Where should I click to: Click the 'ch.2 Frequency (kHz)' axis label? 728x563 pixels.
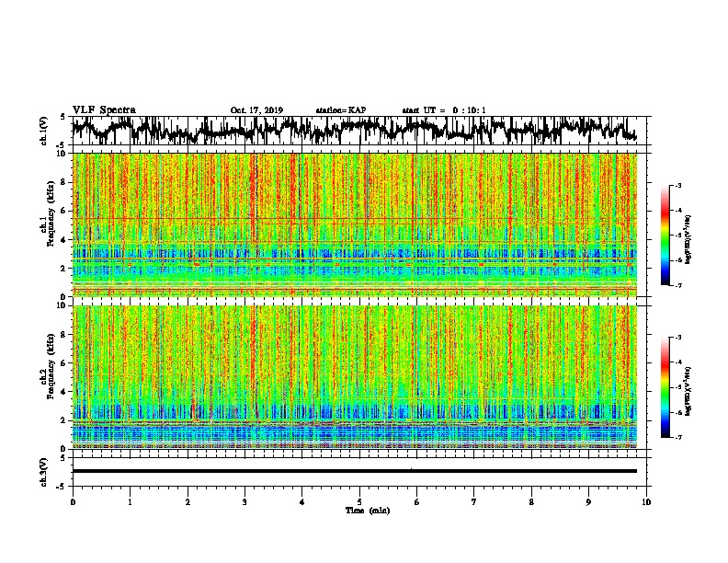click(47, 366)
